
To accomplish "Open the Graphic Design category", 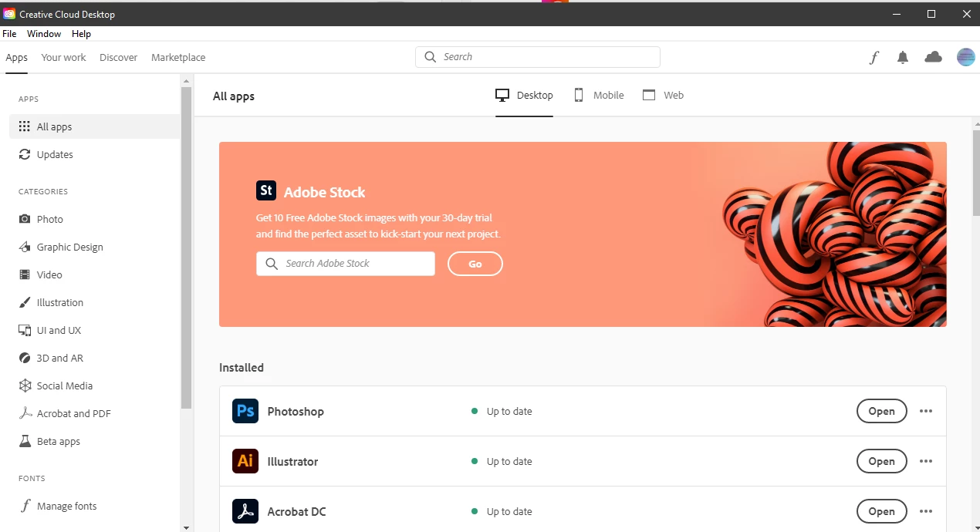I will click(x=94, y=247).
